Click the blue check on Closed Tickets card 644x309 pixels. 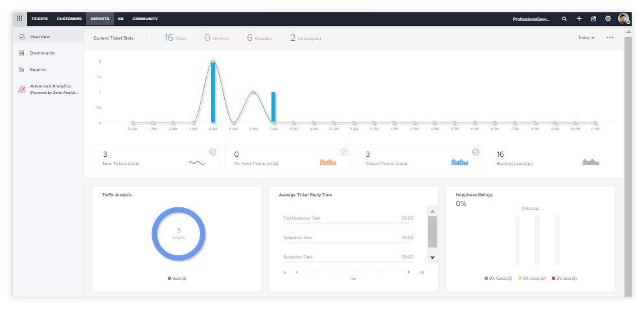coord(476,152)
